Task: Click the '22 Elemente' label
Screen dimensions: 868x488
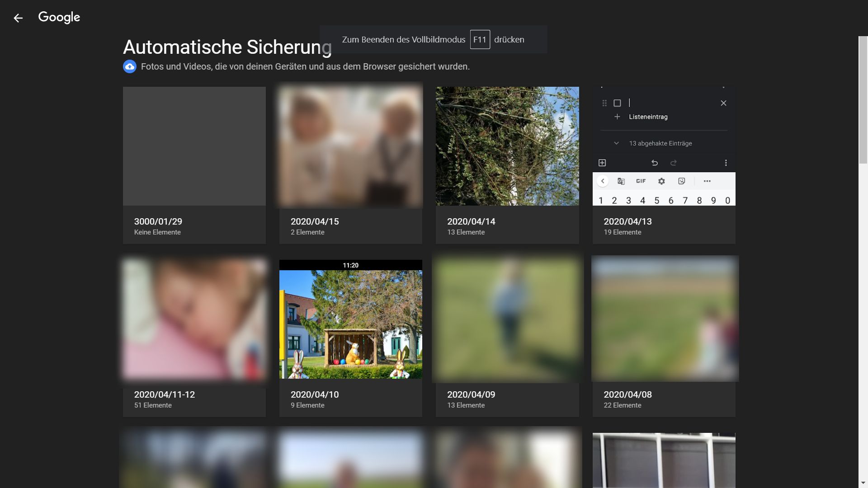Action: tap(622, 405)
